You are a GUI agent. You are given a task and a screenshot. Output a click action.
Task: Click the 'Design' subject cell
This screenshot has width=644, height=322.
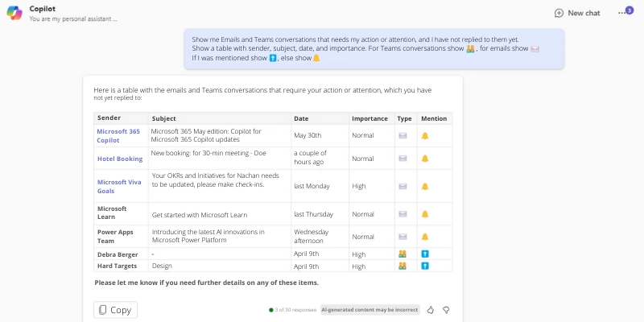point(220,266)
